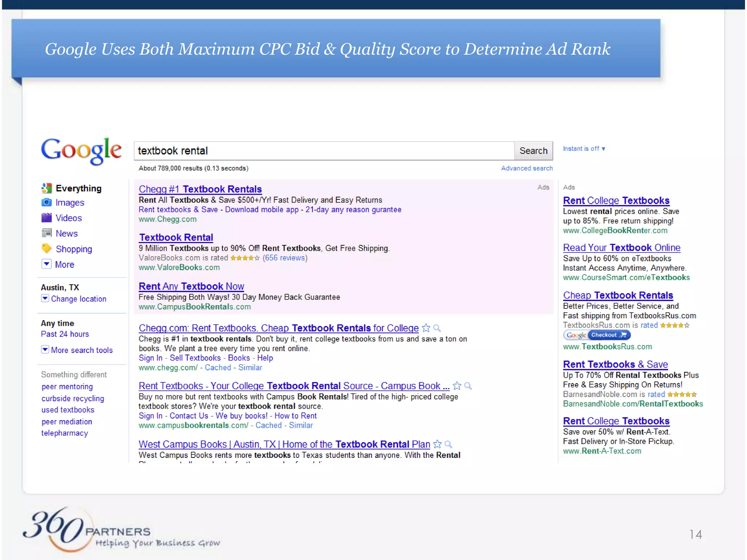This screenshot has width=747, height=560.
Task: Click TextbooksRus star rating icons
Action: pyautogui.click(x=675, y=325)
